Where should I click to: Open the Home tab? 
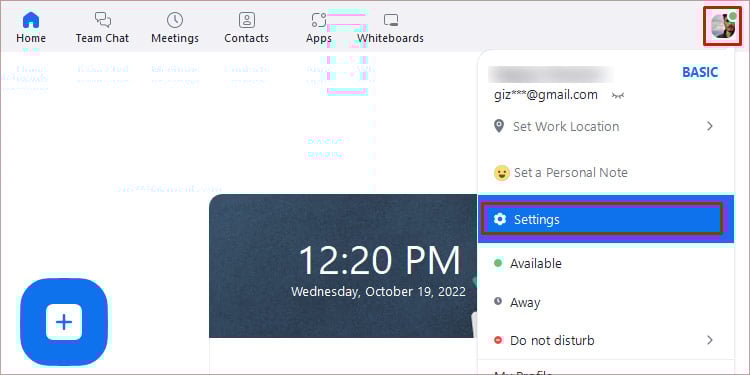(31, 28)
